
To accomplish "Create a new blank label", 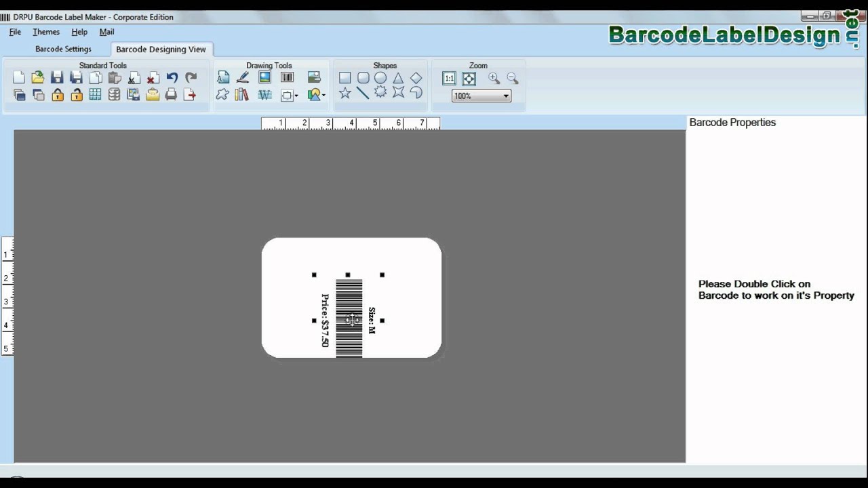I will coord(19,78).
